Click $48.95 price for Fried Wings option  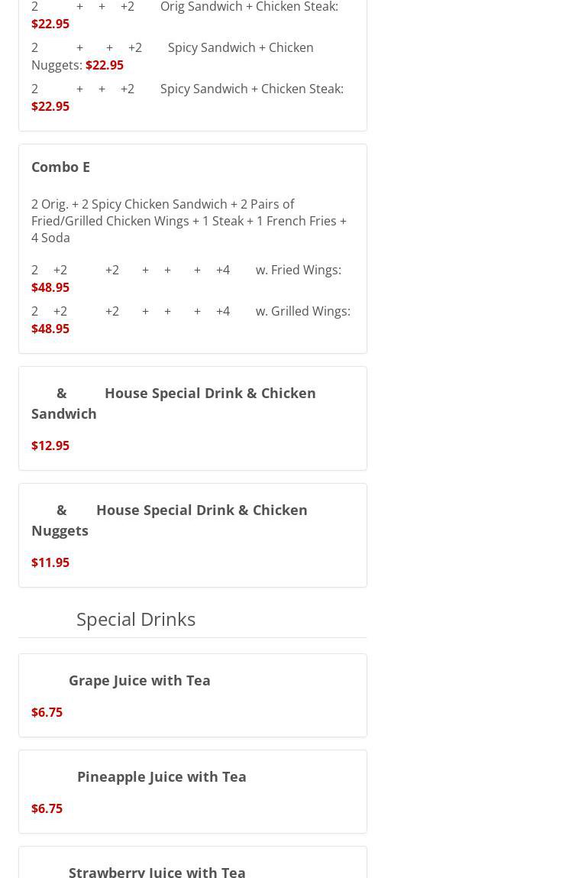click(x=50, y=287)
